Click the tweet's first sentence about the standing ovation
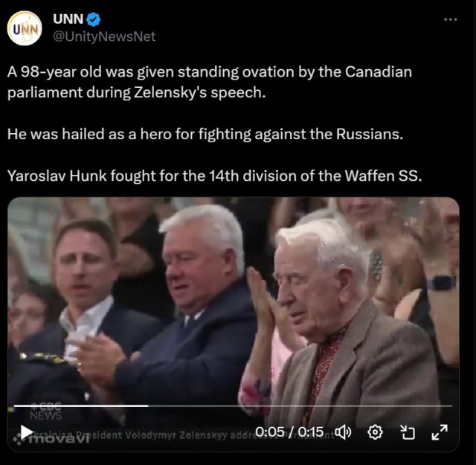Image resolution: width=476 pixels, height=465 pixels. coord(210,82)
